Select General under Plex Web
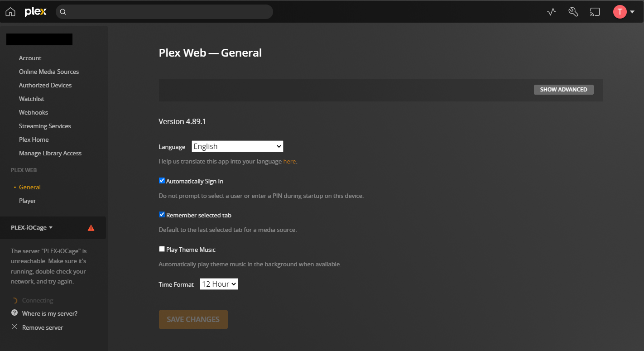 [30, 187]
